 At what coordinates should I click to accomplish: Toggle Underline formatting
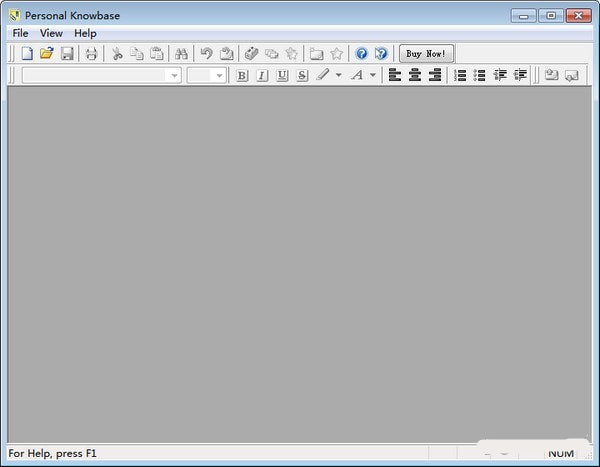point(282,75)
